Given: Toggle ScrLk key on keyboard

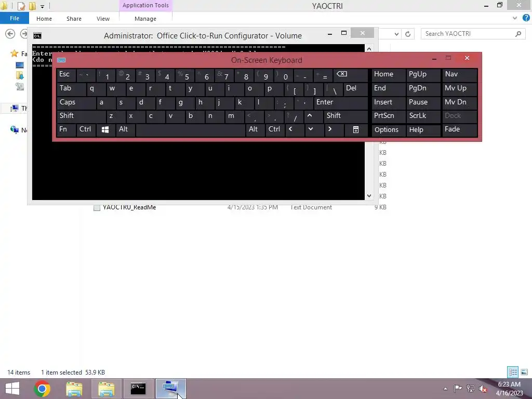Looking at the screenshot, I should (x=423, y=116).
